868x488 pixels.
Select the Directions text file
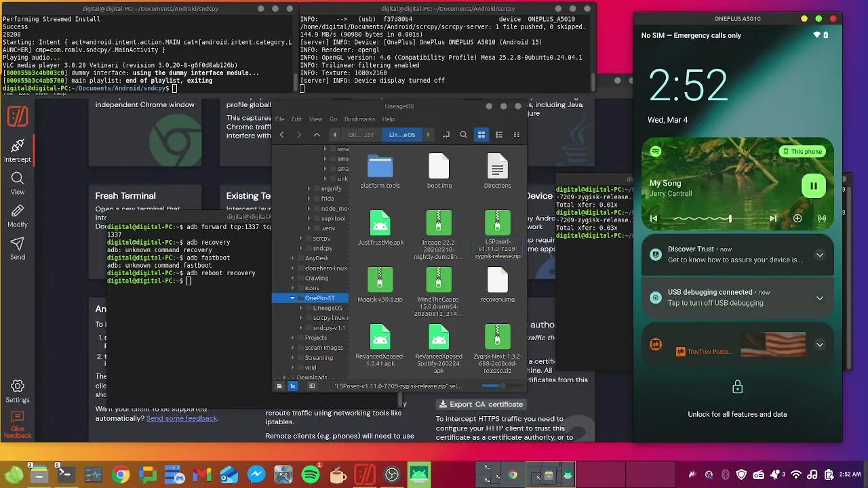(x=497, y=171)
